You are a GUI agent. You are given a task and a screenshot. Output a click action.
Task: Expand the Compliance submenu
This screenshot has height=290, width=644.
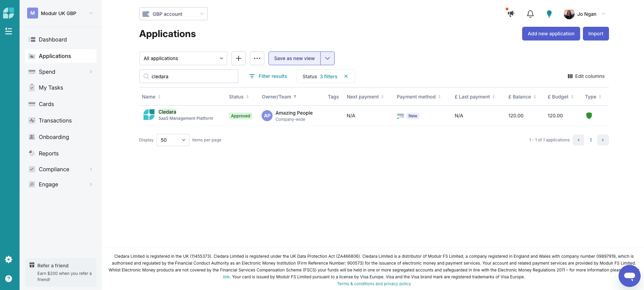pyautogui.click(x=91, y=169)
